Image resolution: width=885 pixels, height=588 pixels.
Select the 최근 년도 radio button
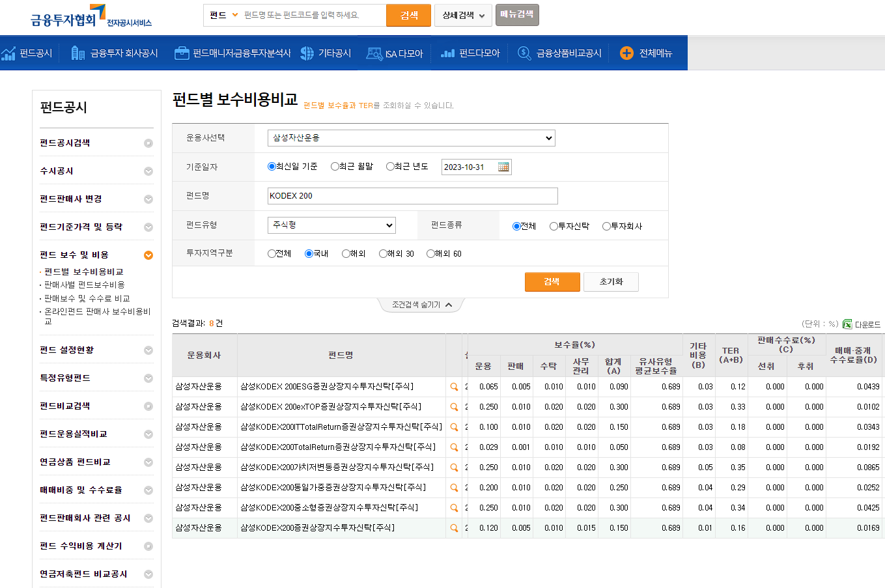(x=390, y=166)
